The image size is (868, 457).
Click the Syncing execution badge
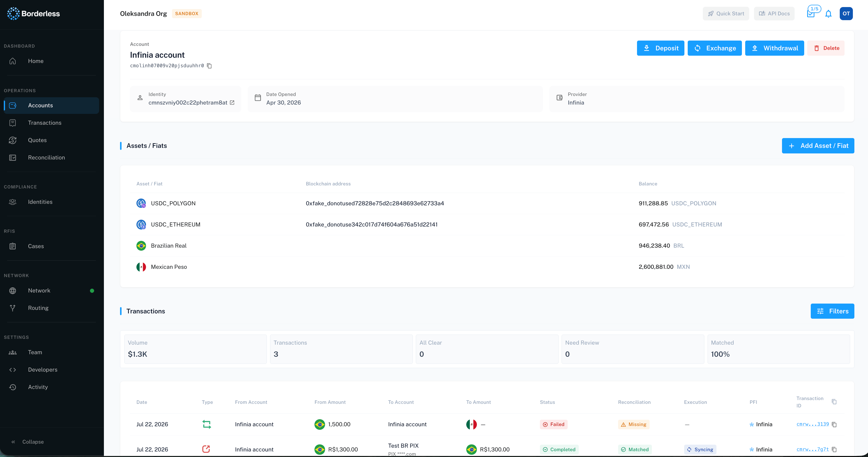point(700,450)
